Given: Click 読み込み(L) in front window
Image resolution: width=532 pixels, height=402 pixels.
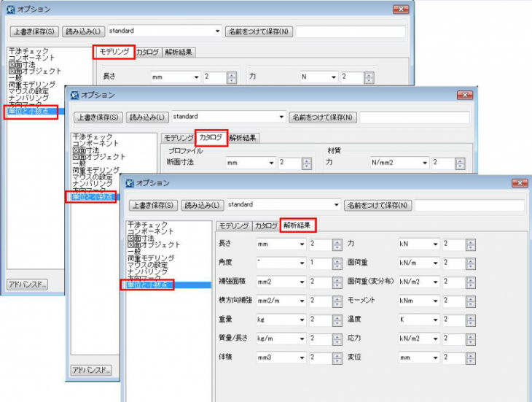Looking at the screenshot, I should [x=202, y=206].
